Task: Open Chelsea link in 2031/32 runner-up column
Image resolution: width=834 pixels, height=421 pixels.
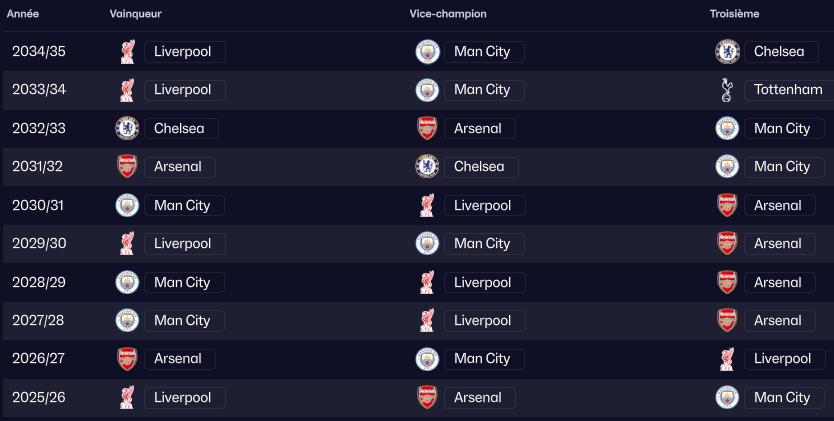Action: coord(482,167)
